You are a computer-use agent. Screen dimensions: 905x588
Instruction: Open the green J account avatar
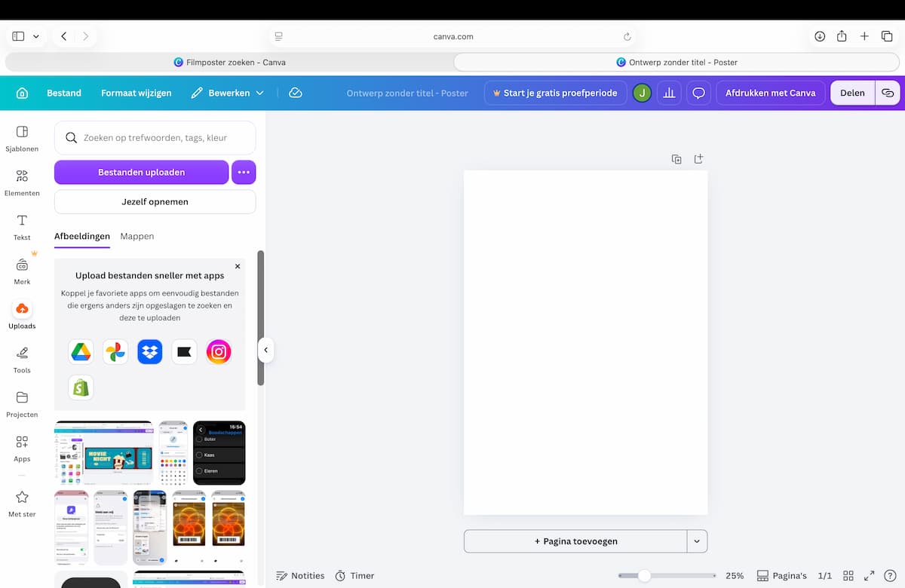(x=642, y=93)
